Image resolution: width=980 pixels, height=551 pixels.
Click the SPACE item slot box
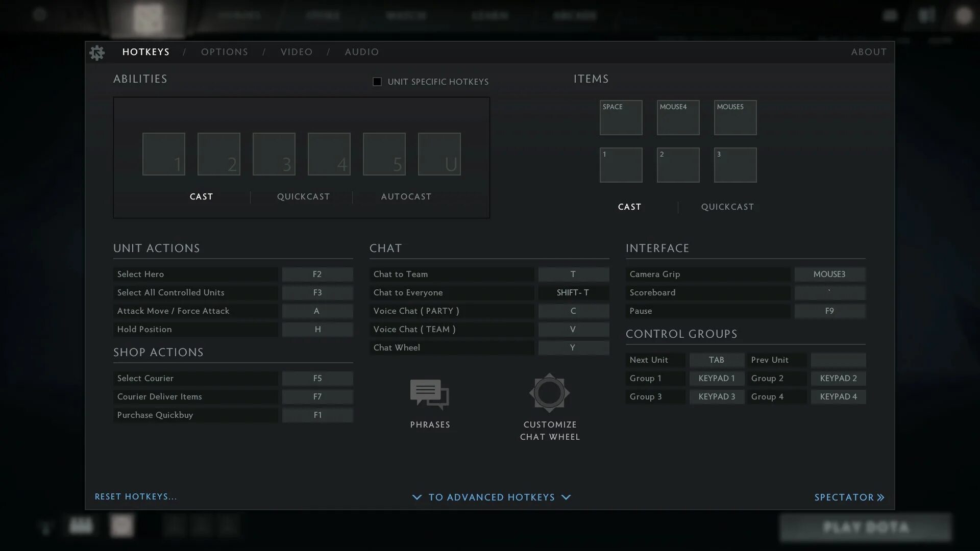point(621,118)
